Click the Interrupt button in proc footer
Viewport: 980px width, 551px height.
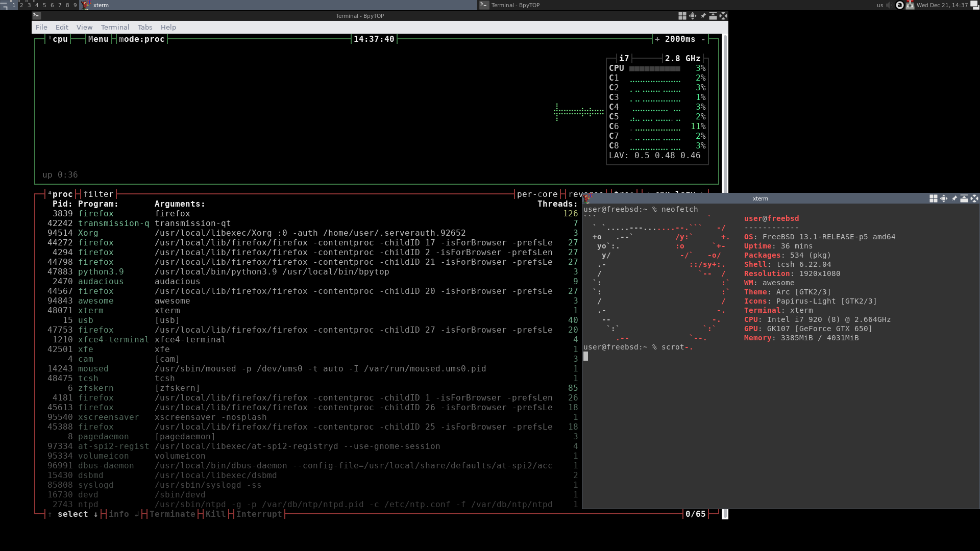coord(259,514)
